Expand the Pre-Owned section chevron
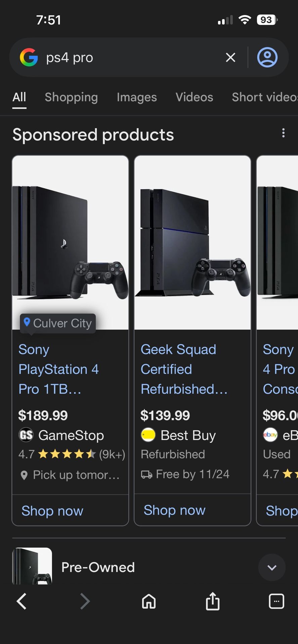The width and height of the screenshot is (298, 644). pyautogui.click(x=272, y=568)
